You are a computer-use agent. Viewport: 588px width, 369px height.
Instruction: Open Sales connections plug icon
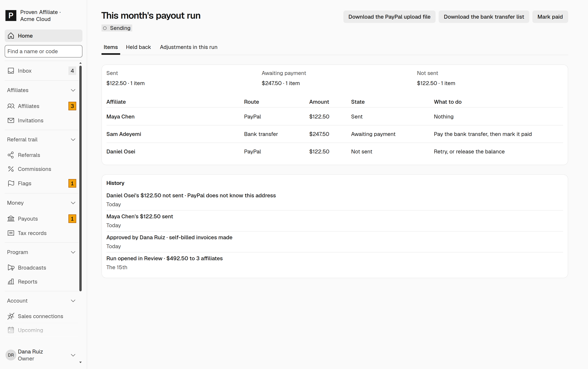click(x=11, y=316)
